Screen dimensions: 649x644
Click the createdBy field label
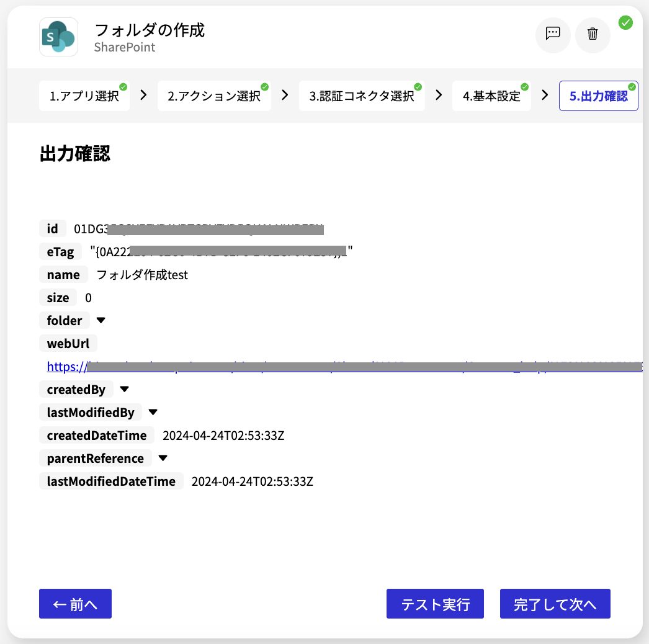[x=76, y=390]
